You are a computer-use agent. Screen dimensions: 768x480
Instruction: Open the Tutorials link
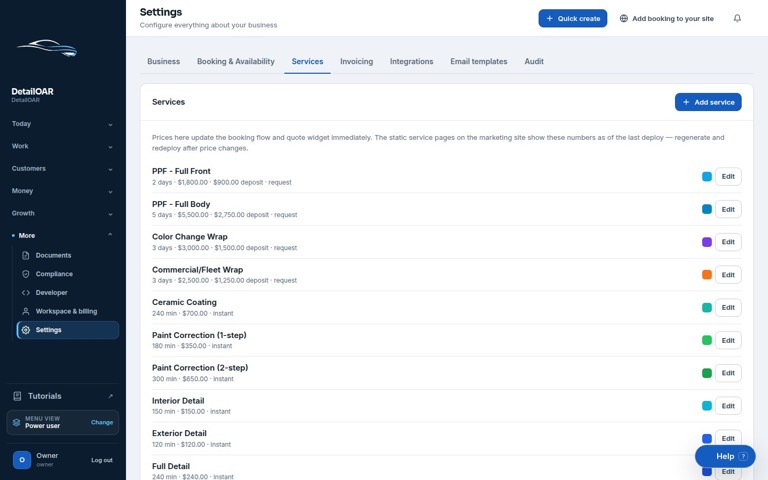(x=63, y=396)
